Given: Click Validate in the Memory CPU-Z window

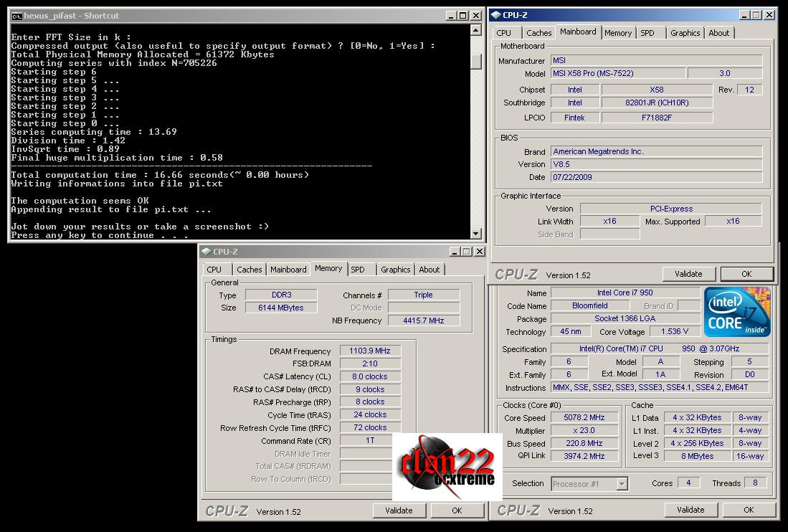Looking at the screenshot, I should coord(399,510).
